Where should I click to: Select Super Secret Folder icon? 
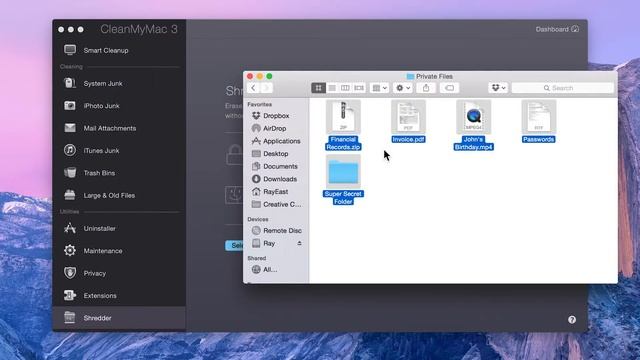tap(343, 172)
